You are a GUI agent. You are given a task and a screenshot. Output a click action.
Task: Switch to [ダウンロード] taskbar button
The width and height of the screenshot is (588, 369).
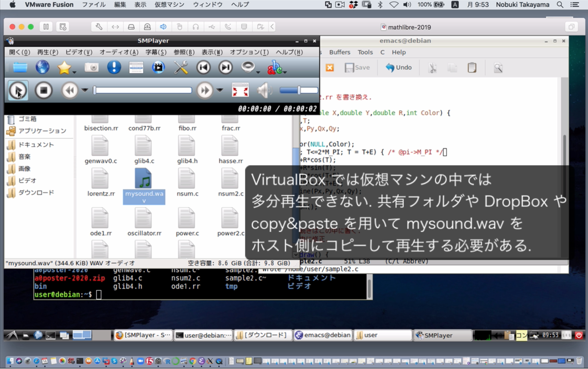coord(263,335)
